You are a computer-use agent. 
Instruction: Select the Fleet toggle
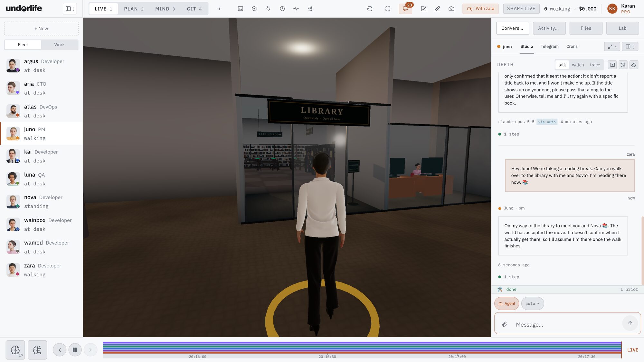23,45
